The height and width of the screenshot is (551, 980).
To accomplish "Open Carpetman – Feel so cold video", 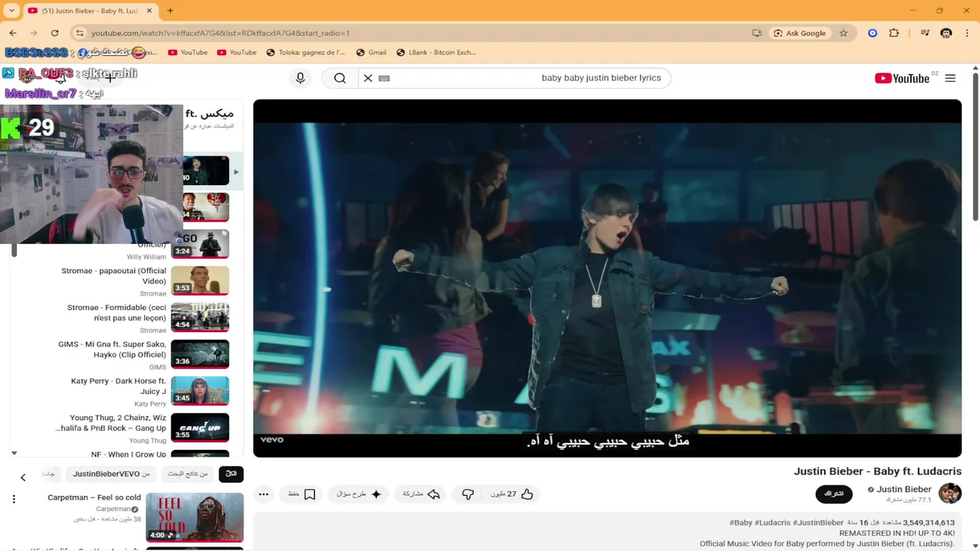I will [x=94, y=497].
